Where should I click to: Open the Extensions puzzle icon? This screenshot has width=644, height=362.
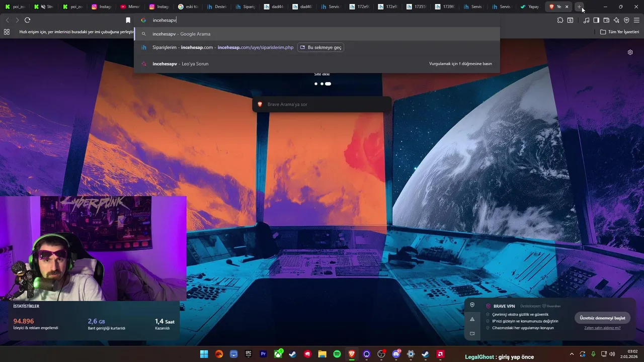point(560,20)
